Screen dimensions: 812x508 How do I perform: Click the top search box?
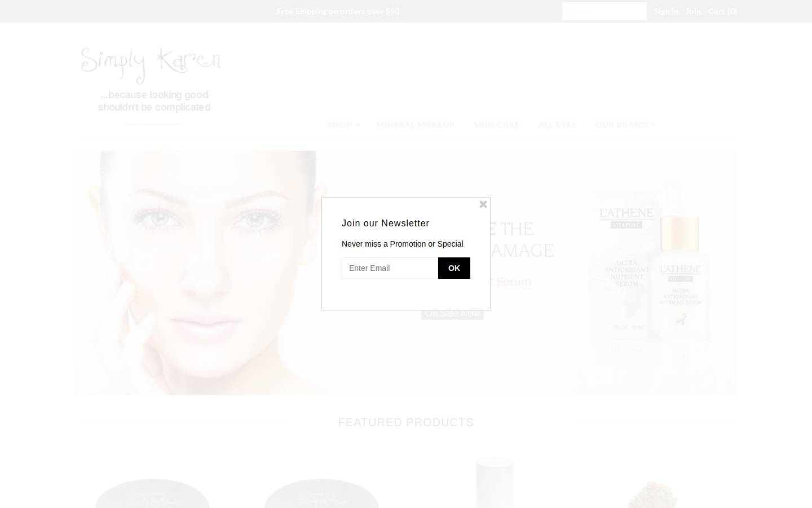(x=604, y=11)
